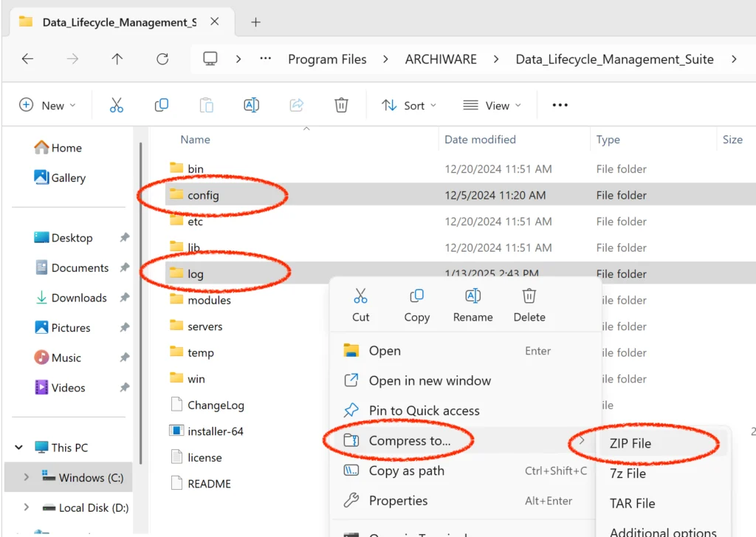Click the Cut icon in the toolbar
This screenshot has height=537, width=756.
tap(117, 106)
